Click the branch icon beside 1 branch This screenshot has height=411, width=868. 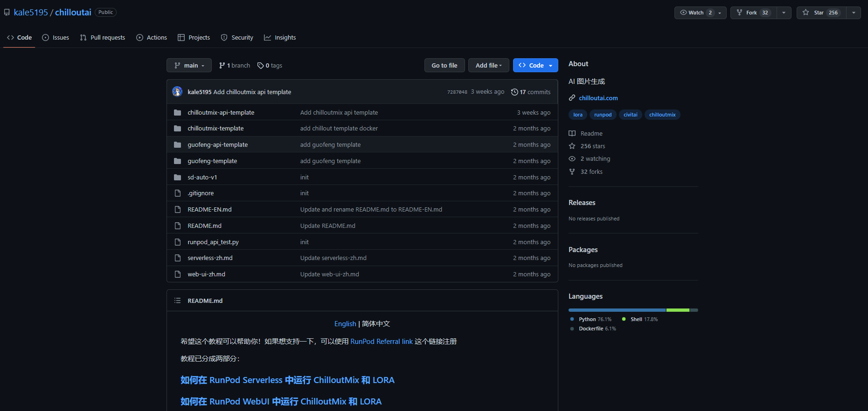tap(222, 65)
